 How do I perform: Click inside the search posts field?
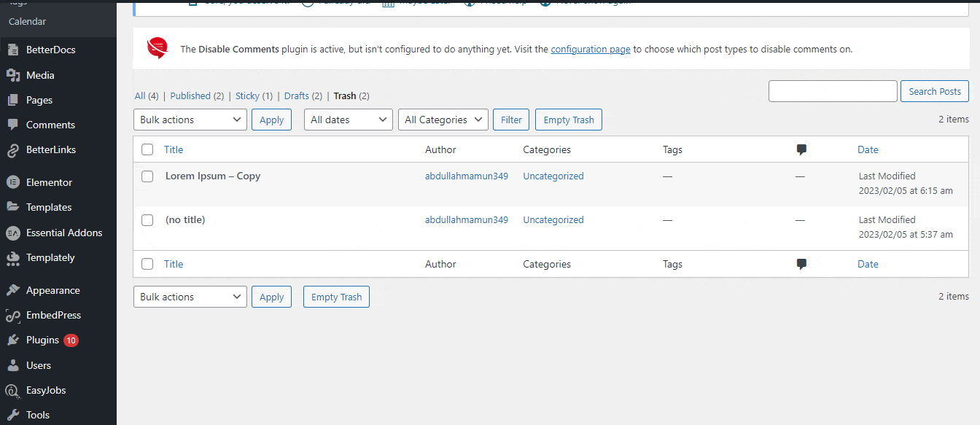tap(833, 90)
